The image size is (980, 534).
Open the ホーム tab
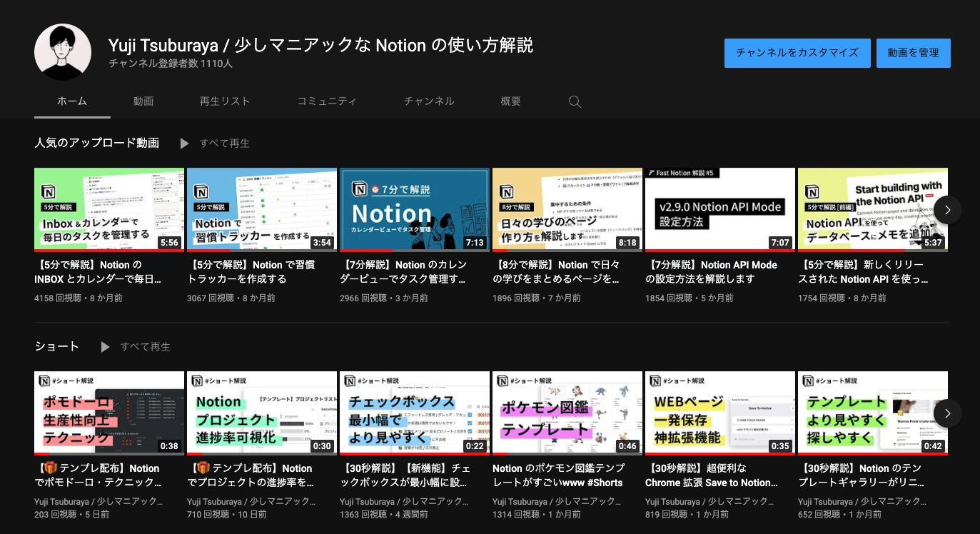pos(72,101)
